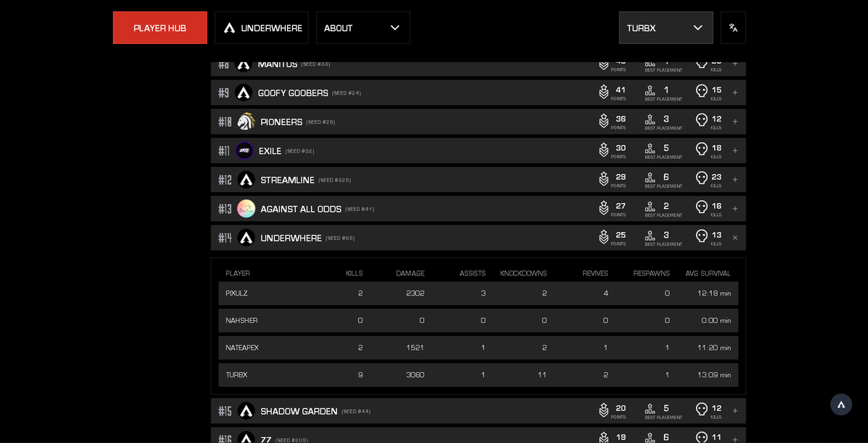Click the Assists column header
868x443 pixels.
(472, 273)
